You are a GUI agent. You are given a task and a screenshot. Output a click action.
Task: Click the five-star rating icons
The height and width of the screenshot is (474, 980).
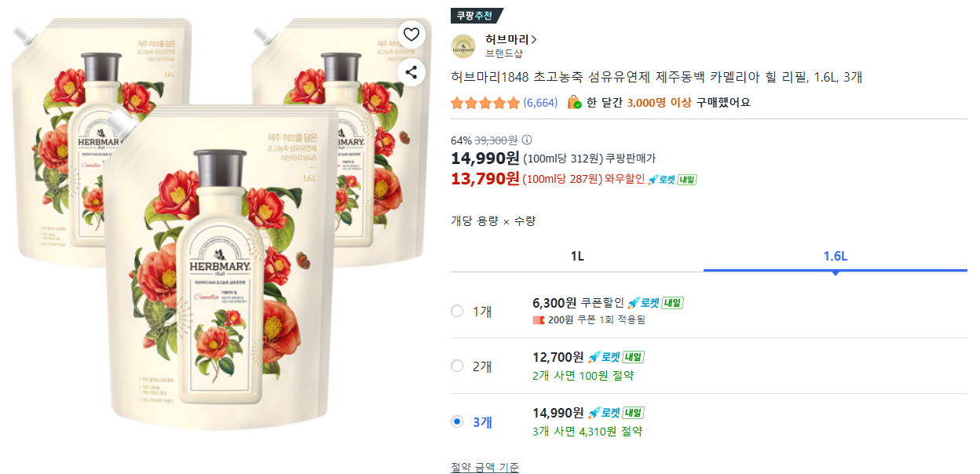[x=485, y=103]
